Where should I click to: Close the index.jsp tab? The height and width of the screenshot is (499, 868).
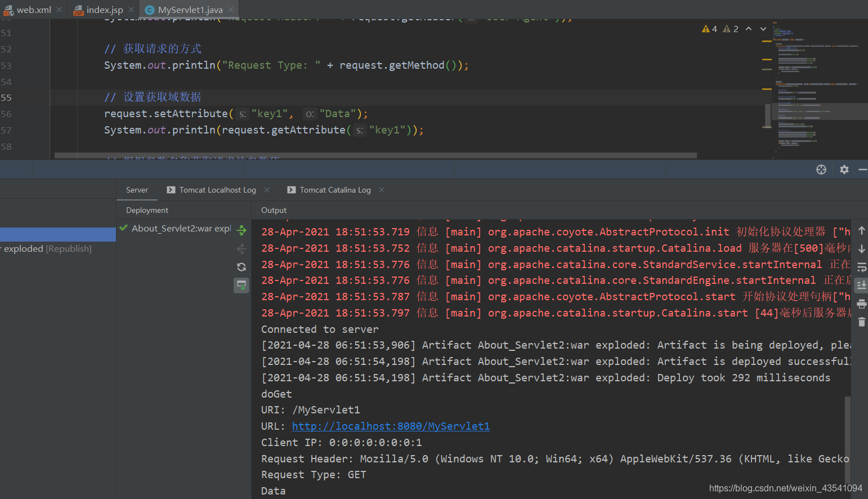point(131,10)
